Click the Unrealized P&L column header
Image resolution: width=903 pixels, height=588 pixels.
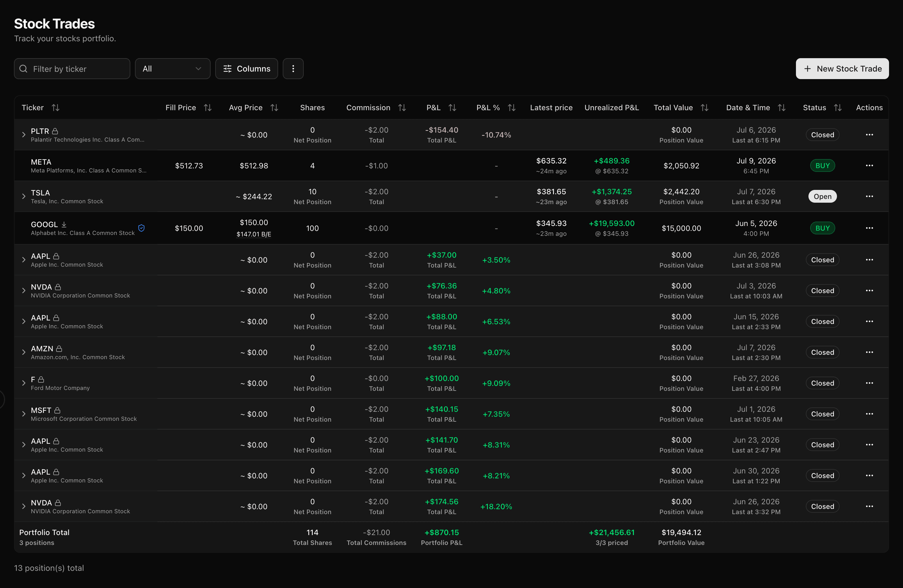[x=612, y=108]
